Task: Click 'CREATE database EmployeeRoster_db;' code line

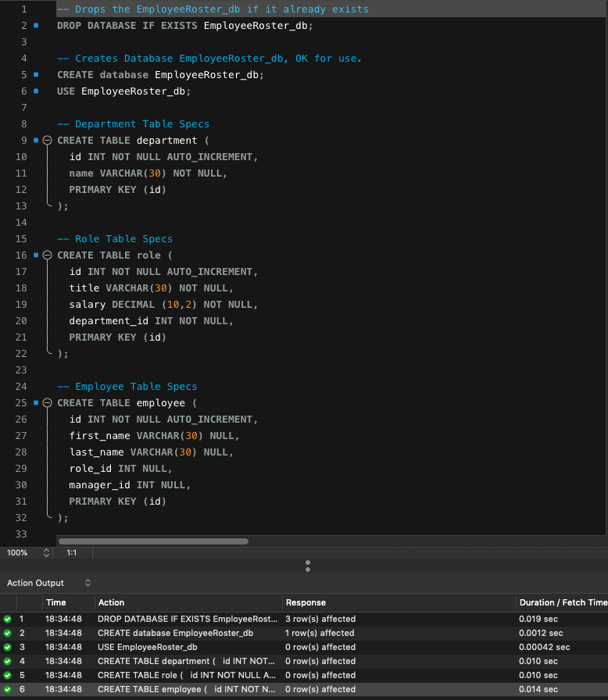Action: click(160, 74)
